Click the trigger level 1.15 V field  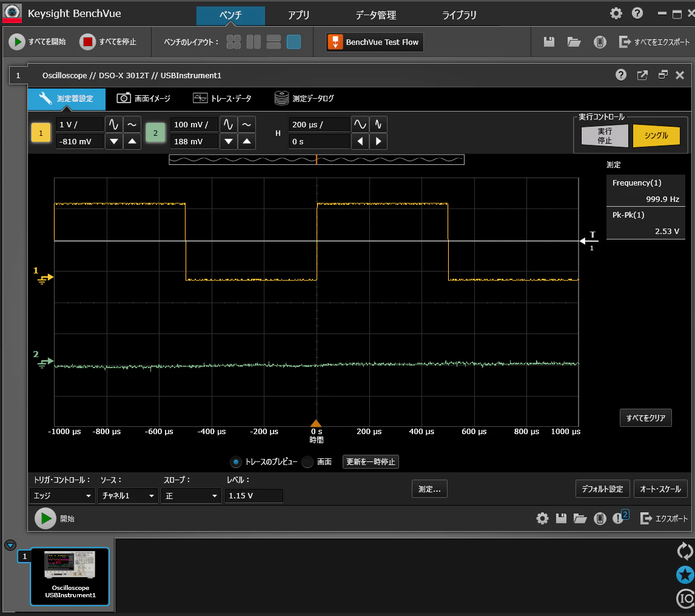(254, 495)
